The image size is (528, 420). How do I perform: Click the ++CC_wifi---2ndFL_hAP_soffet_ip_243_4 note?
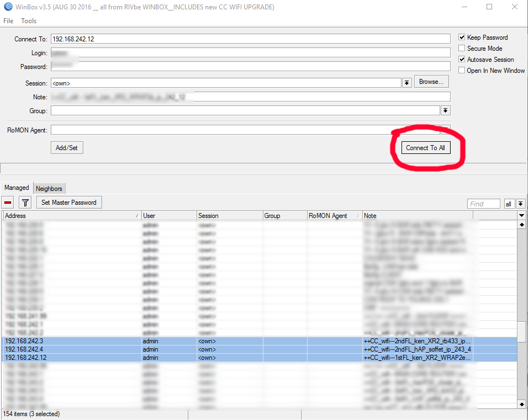coord(418,349)
